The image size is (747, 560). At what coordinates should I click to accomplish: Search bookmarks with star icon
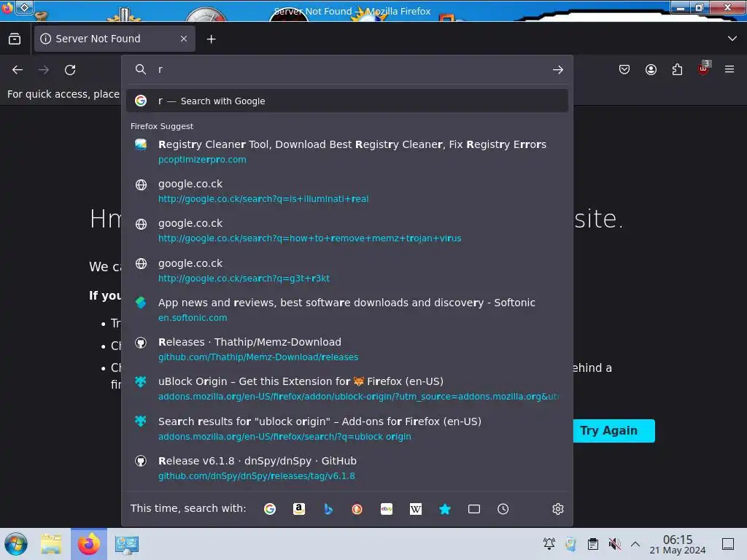(x=445, y=509)
